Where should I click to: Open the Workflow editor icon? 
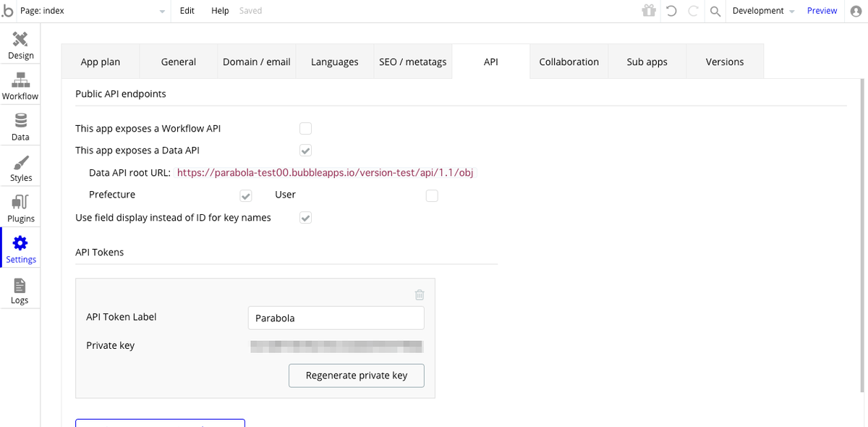tap(20, 85)
